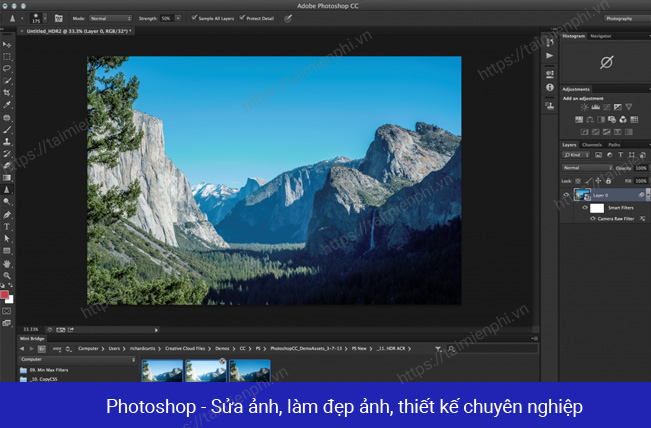This screenshot has height=428, width=651.
Task: Open Photography workspace dropdown
Action: (x=627, y=18)
